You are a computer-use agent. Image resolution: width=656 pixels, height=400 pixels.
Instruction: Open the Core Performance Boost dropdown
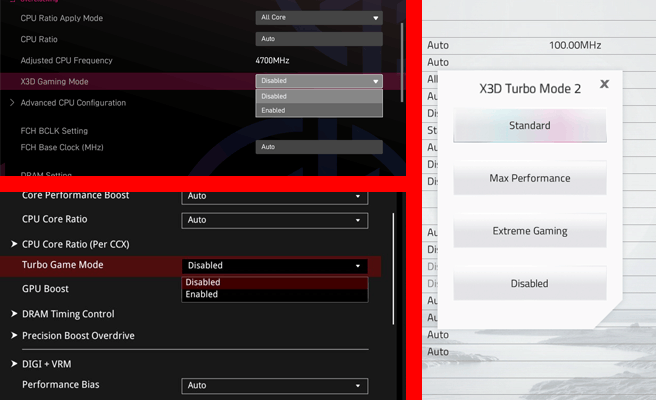click(x=274, y=196)
